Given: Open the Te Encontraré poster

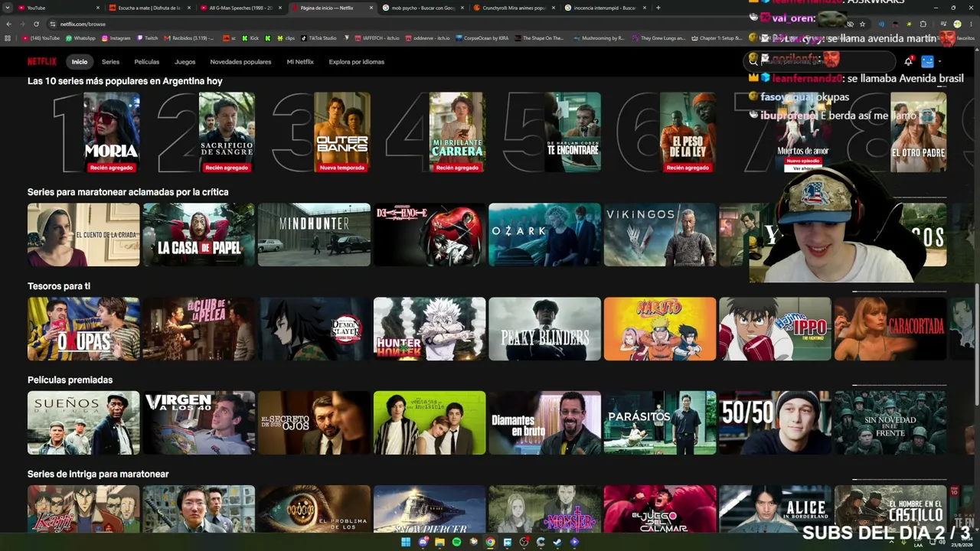Looking at the screenshot, I should click(x=573, y=132).
